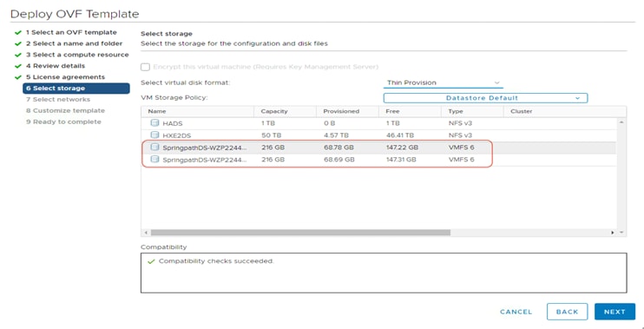This screenshot has height=329, width=644.
Task: Click the scroll-left arrow of datastore table
Action: point(146,233)
